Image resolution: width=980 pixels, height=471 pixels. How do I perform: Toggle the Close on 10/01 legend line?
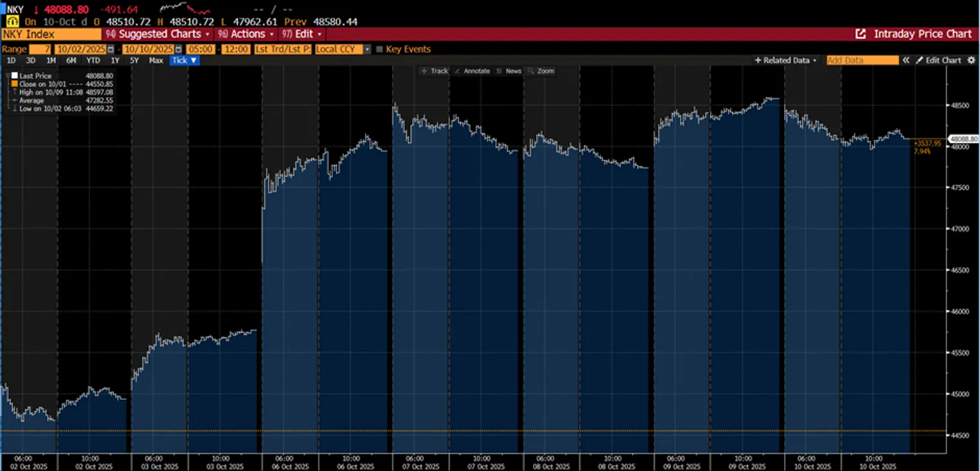[15, 84]
